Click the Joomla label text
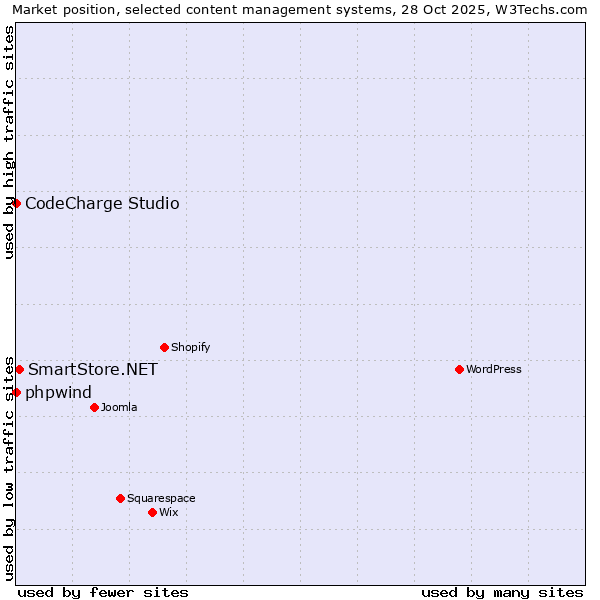 pyautogui.click(x=119, y=407)
